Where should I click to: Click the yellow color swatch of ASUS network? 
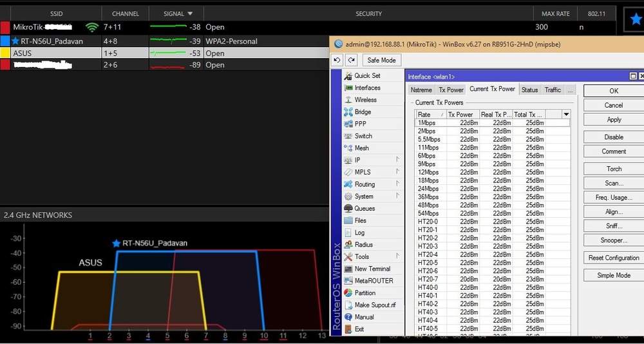pyautogui.click(x=5, y=53)
